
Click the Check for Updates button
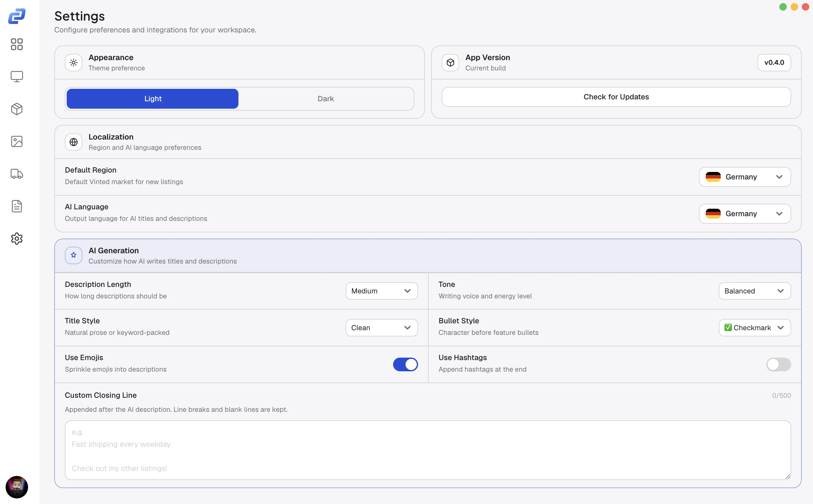pyautogui.click(x=616, y=97)
